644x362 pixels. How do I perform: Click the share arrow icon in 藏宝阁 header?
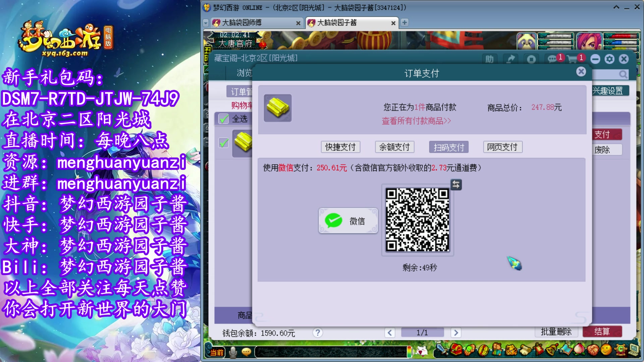511,59
